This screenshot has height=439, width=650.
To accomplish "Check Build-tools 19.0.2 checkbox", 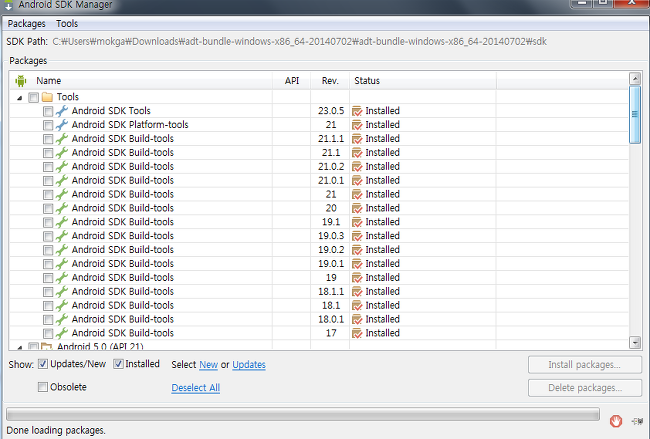I will (x=48, y=250).
